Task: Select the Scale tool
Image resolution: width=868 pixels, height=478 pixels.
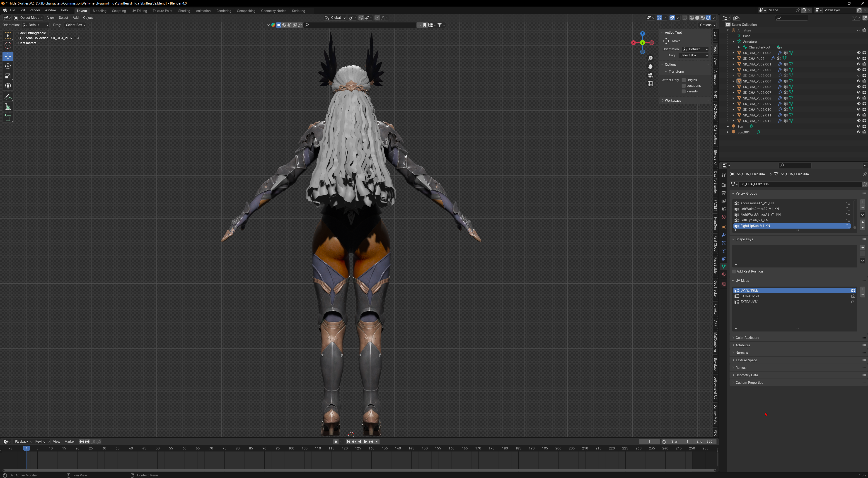Action: [x=8, y=76]
